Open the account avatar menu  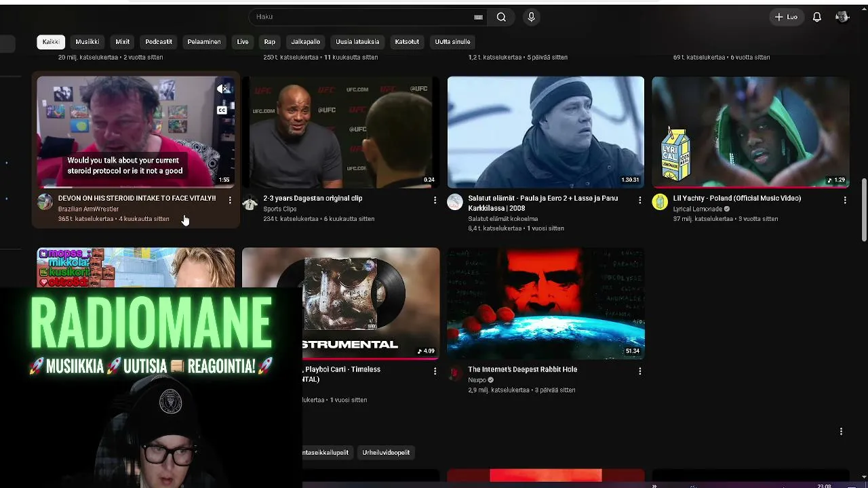click(842, 17)
